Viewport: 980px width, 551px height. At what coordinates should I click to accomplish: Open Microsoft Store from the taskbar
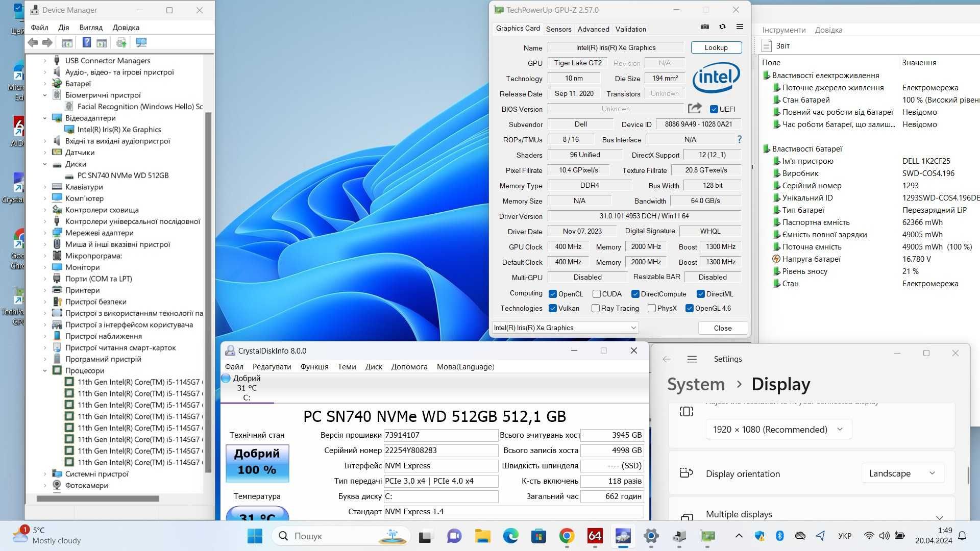point(538,536)
